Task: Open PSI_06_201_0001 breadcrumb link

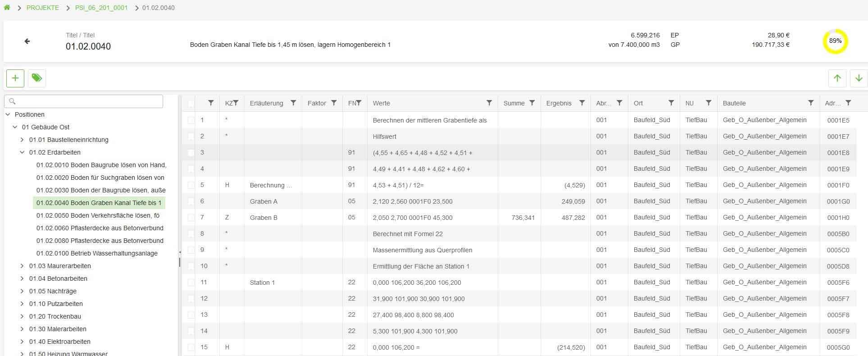Action: coord(101,8)
